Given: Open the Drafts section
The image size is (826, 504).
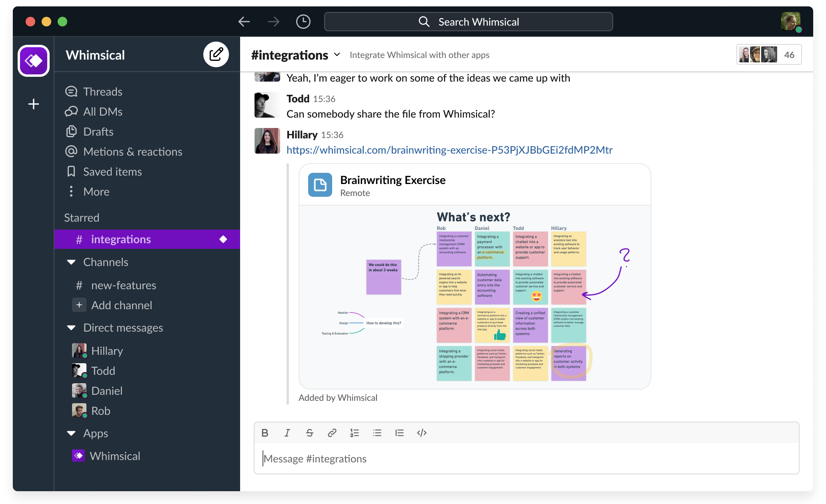Looking at the screenshot, I should 98,132.
